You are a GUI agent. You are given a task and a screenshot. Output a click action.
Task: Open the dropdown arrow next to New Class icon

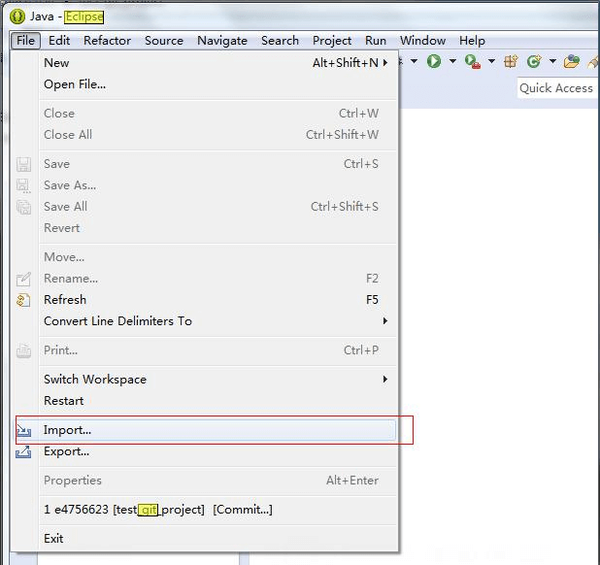tap(553, 61)
